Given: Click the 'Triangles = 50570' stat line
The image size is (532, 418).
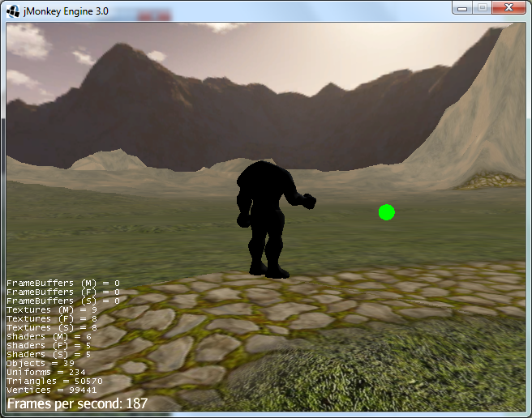Looking at the screenshot, I should point(54,381).
